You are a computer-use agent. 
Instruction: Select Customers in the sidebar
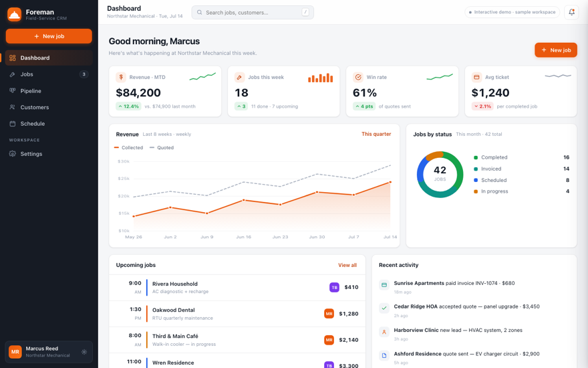pos(49,108)
